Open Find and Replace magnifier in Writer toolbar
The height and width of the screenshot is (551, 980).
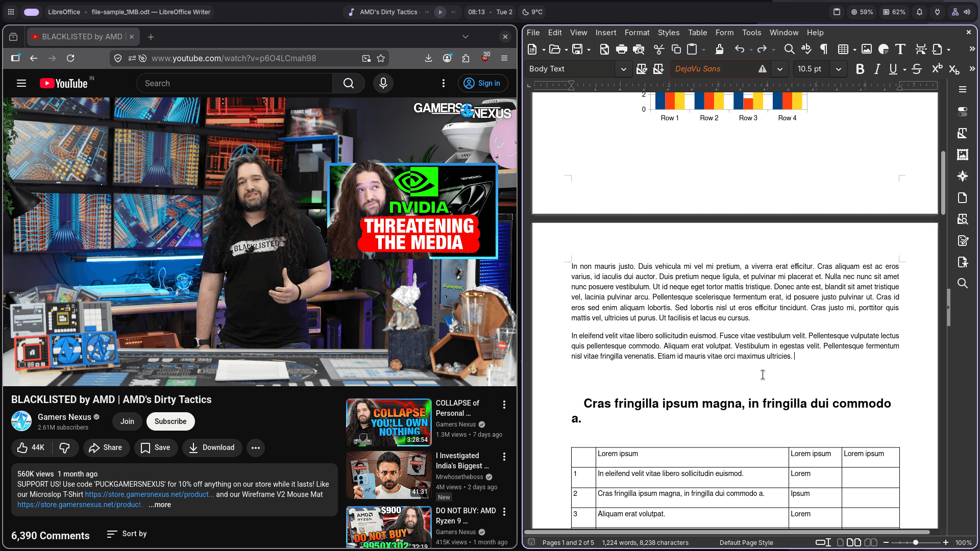tap(789, 49)
